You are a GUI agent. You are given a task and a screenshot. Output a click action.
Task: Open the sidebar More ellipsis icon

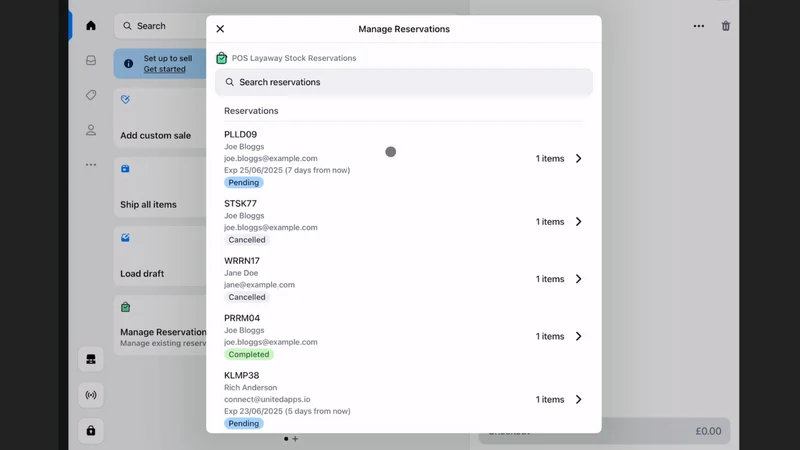91,165
